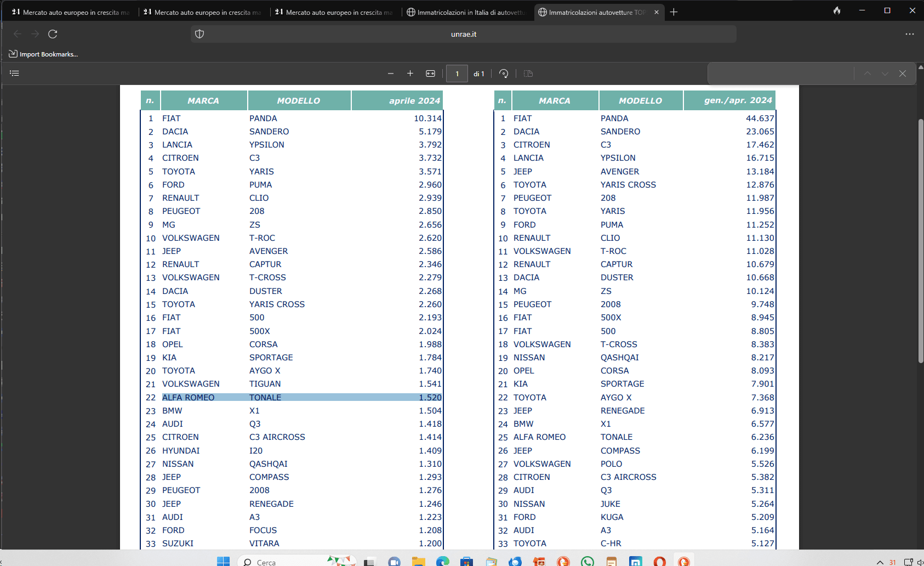
Task: Click the TIGUAN model cell
Action: click(265, 384)
